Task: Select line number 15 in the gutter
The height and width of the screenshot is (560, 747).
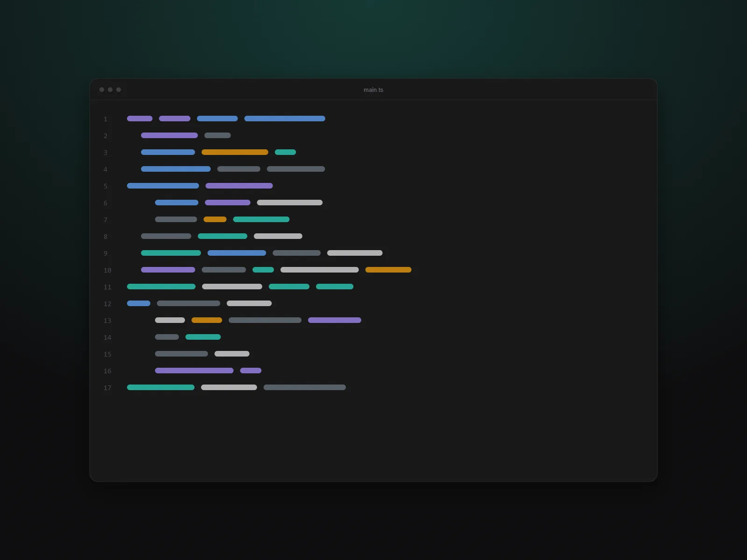Action: pos(107,354)
